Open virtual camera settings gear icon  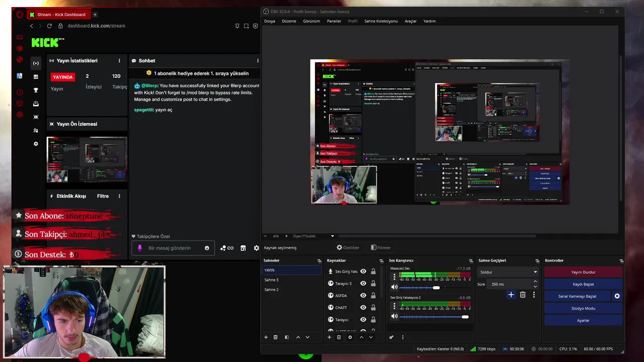[x=617, y=296]
